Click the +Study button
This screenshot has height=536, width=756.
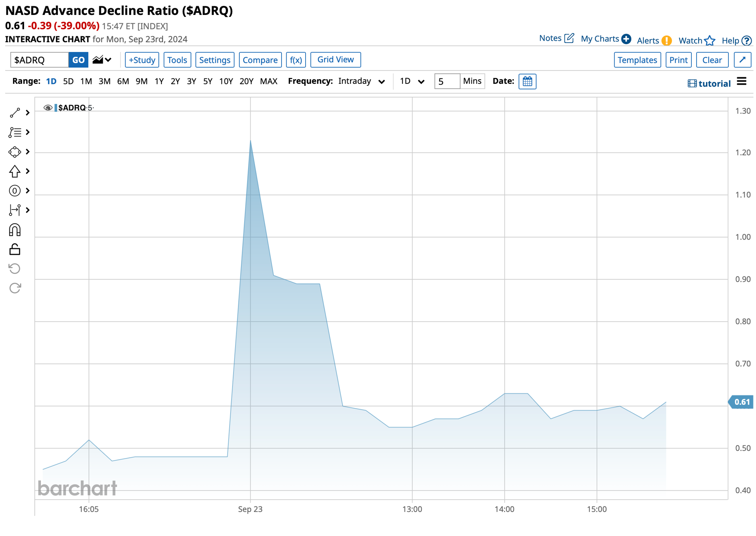click(142, 60)
